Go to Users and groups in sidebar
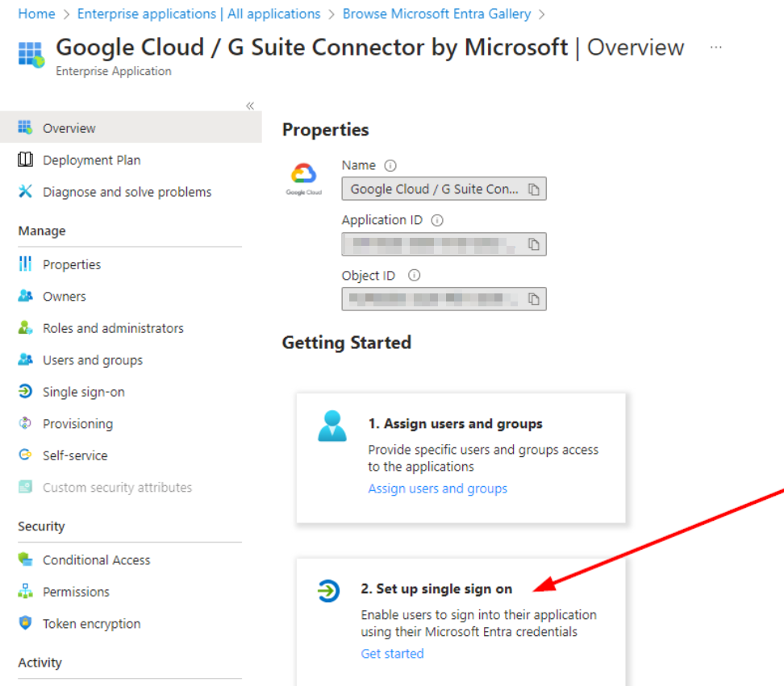 (x=92, y=360)
